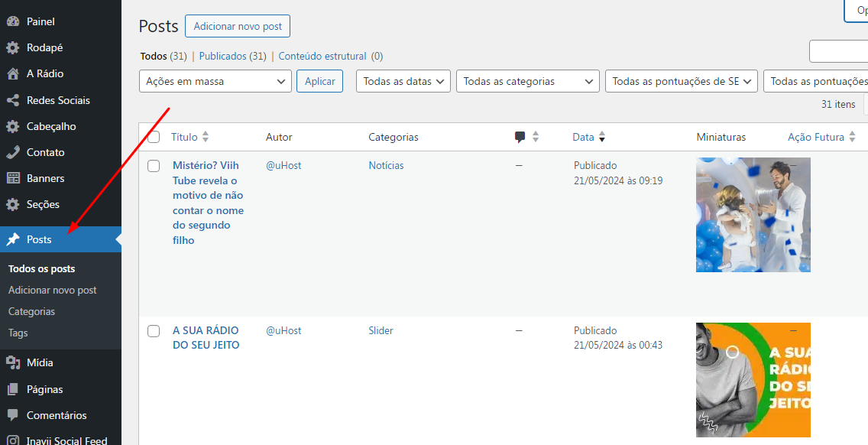Click the blue confetti post thumbnail
The width and height of the screenshot is (868, 445).
[753, 215]
